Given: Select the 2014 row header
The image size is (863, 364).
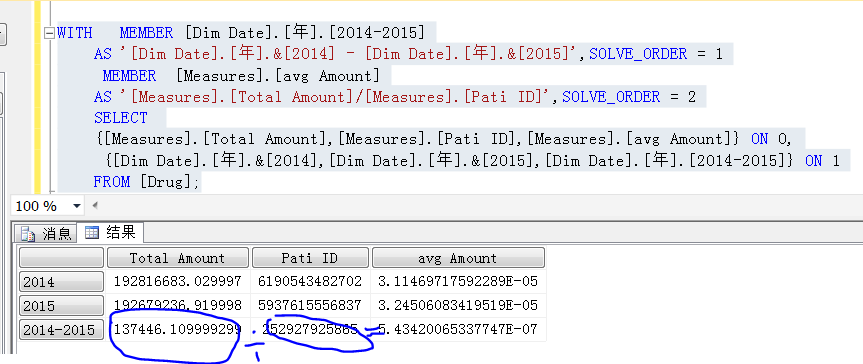Looking at the screenshot, I should click(61, 282).
